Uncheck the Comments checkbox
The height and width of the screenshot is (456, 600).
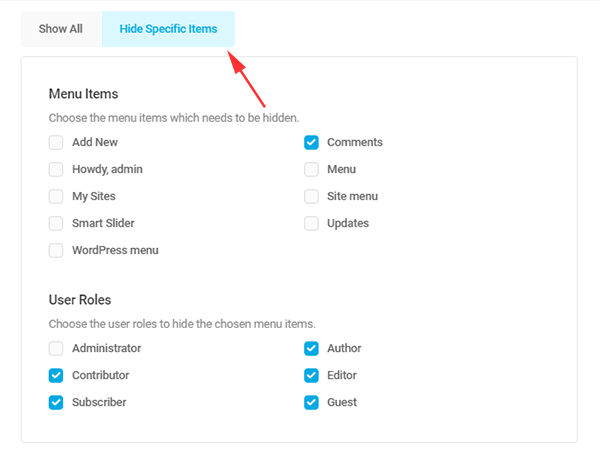[312, 142]
